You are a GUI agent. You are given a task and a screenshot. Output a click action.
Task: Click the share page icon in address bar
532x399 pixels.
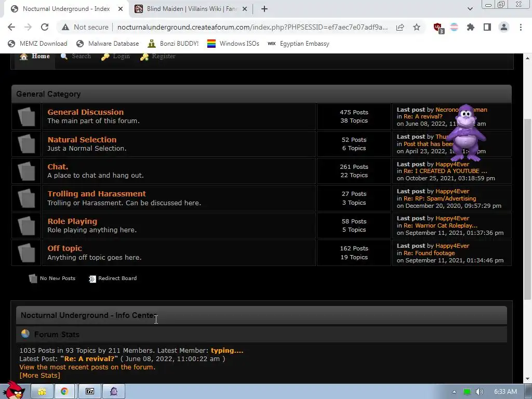[400, 27]
